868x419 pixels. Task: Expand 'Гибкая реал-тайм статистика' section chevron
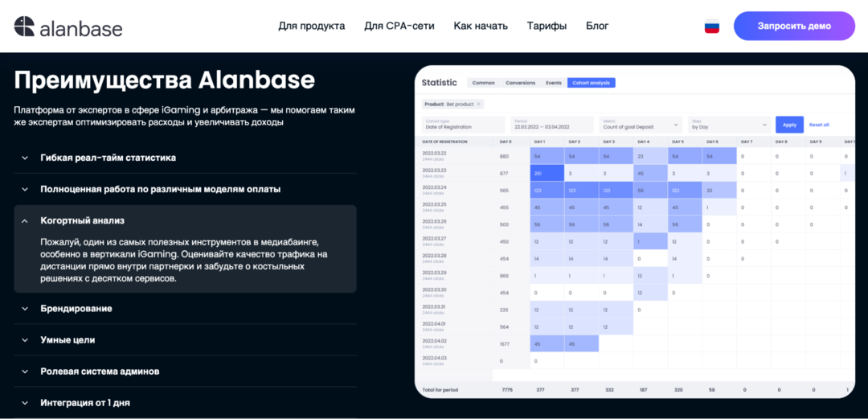pos(25,158)
